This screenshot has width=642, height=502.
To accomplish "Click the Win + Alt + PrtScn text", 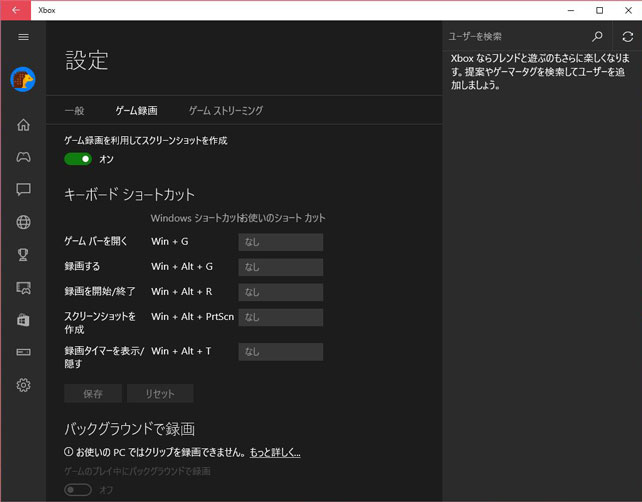I will point(192,317).
